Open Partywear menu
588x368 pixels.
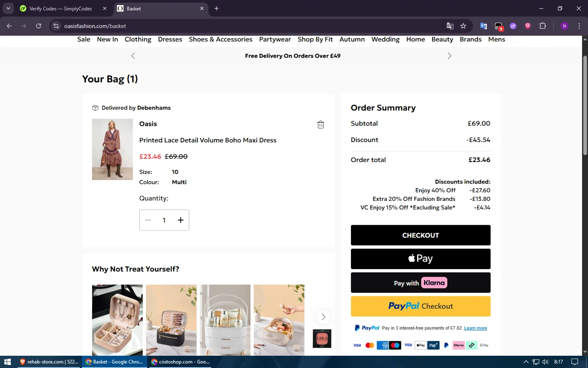click(x=275, y=39)
